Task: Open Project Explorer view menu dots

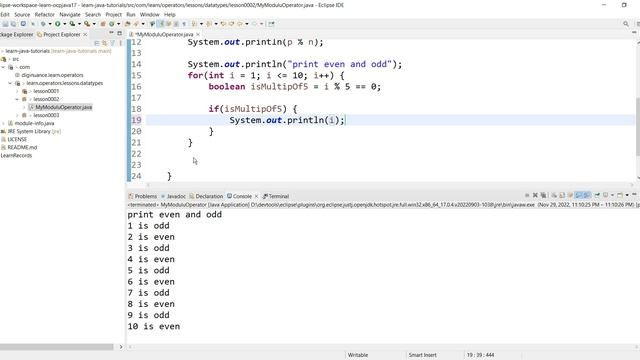Action: click(x=120, y=42)
